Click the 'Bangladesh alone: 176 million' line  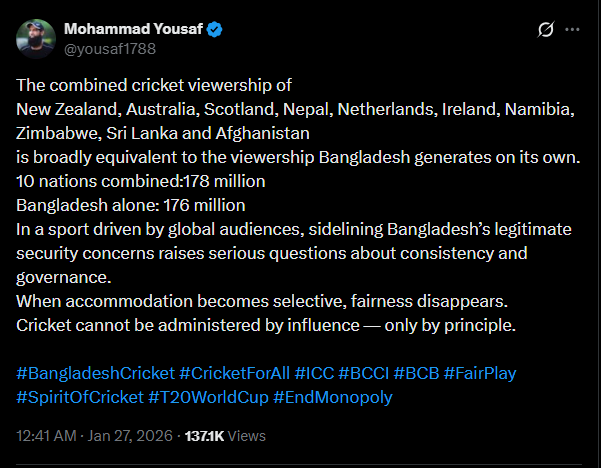point(131,205)
